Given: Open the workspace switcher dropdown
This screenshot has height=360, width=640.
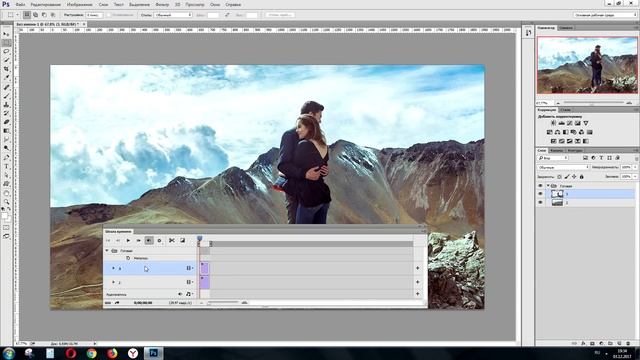Looking at the screenshot, I should 605,15.
